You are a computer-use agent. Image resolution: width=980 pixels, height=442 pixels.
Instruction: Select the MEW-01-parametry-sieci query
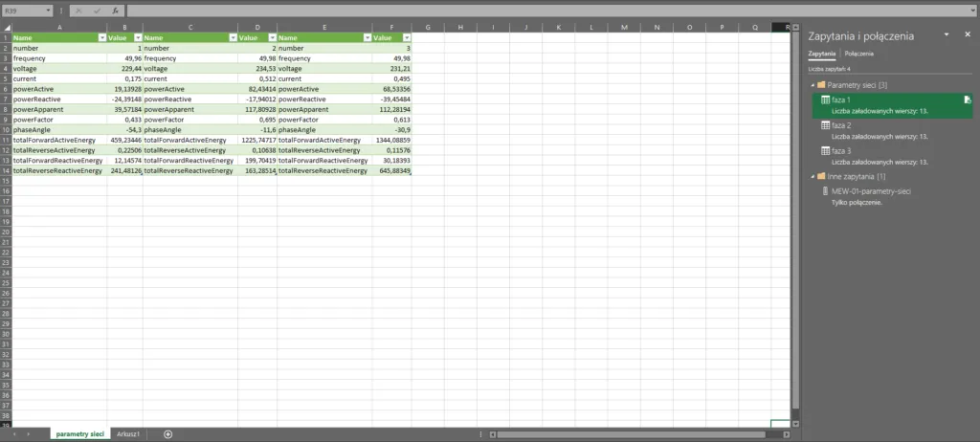coord(892,196)
